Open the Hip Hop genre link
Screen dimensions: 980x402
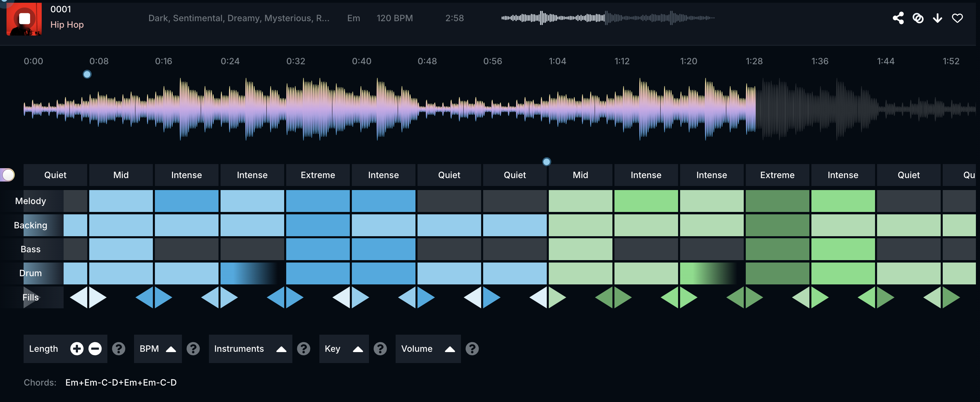[67, 25]
